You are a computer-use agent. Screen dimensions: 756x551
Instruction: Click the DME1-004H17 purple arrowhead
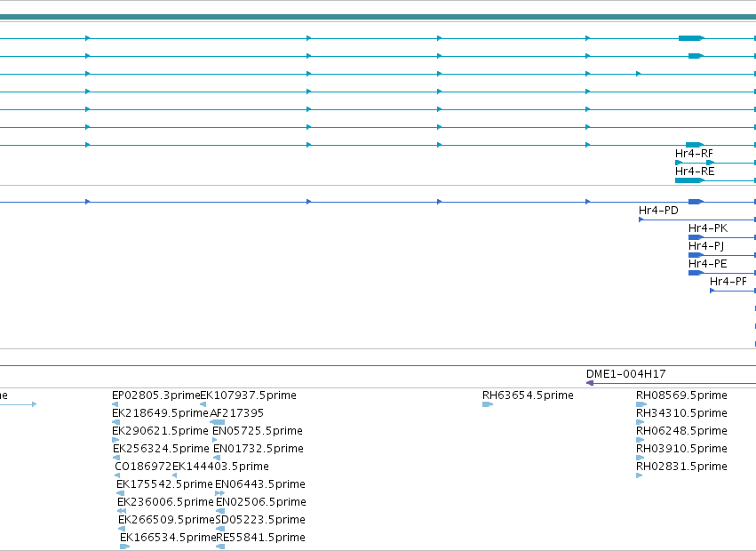click(589, 383)
